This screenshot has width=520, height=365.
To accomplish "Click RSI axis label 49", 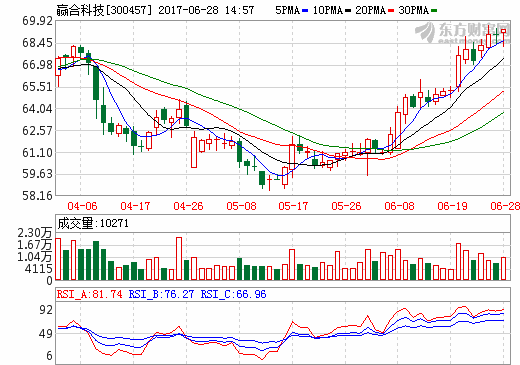I will click(x=46, y=334).
